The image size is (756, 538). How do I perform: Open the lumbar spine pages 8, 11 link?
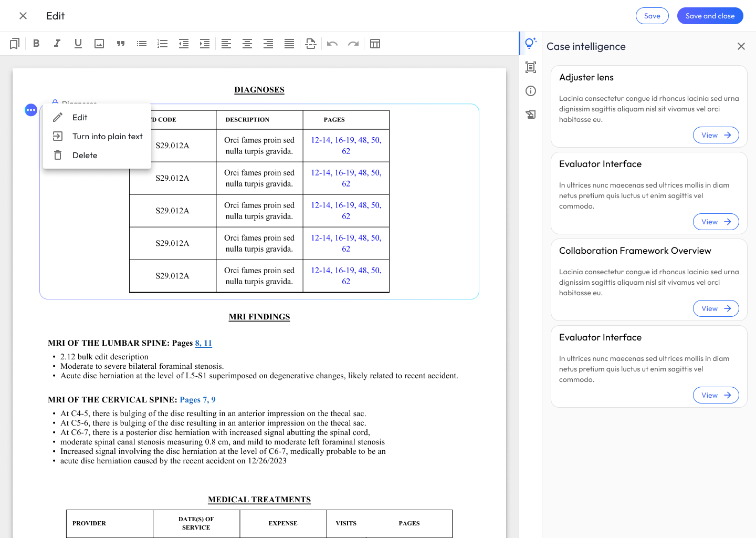pos(203,343)
